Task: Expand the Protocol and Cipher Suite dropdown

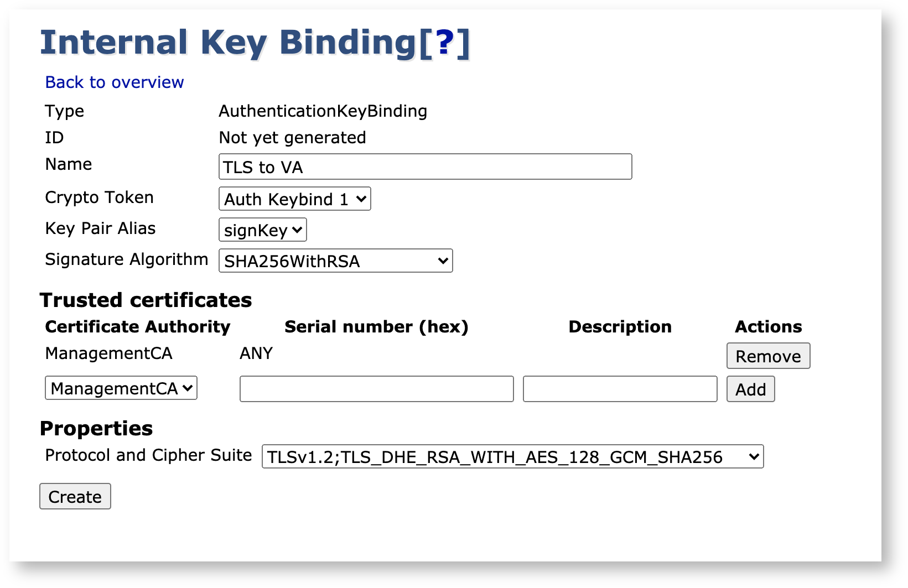Action: click(512, 457)
